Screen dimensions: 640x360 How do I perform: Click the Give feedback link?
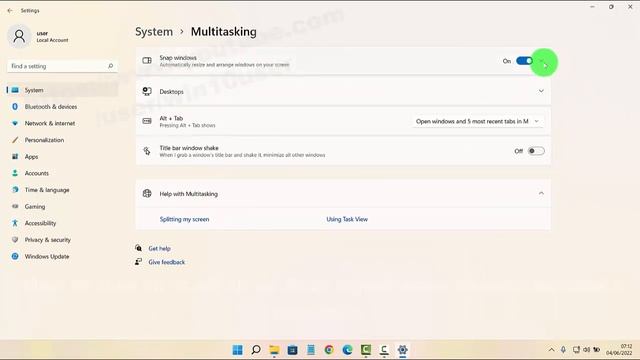167,262
